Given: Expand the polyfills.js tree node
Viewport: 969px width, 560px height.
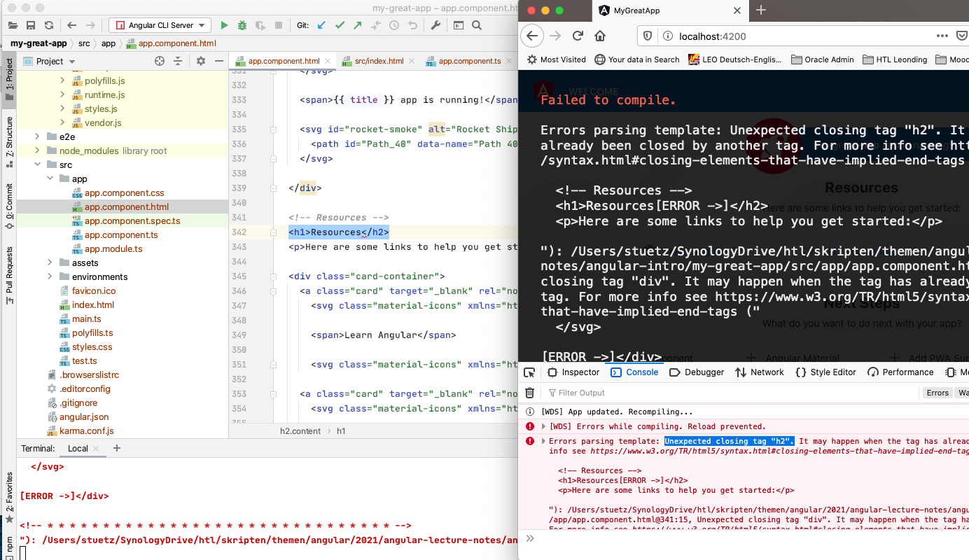Looking at the screenshot, I should pos(62,80).
